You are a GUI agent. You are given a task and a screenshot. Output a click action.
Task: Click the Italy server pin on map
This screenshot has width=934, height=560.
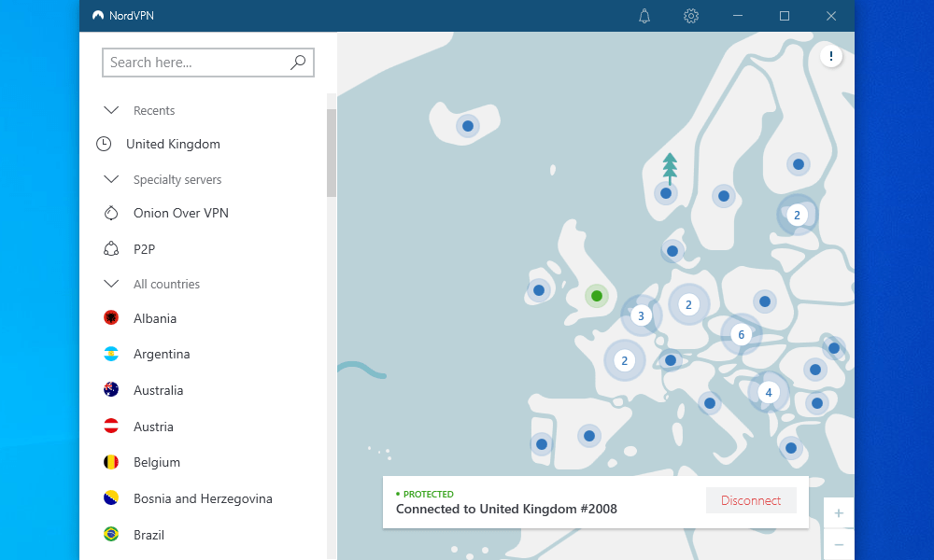[x=710, y=403]
